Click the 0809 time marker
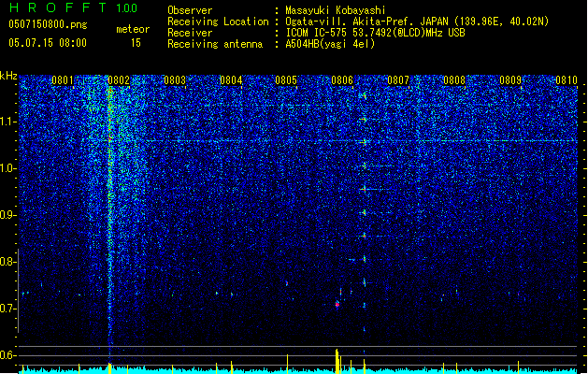588x374 pixels. pyautogui.click(x=510, y=80)
